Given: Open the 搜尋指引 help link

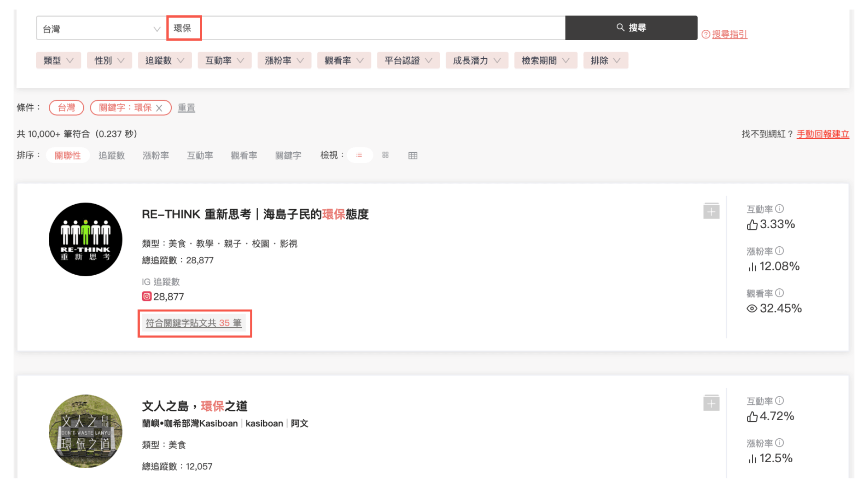Looking at the screenshot, I should pyautogui.click(x=729, y=34).
